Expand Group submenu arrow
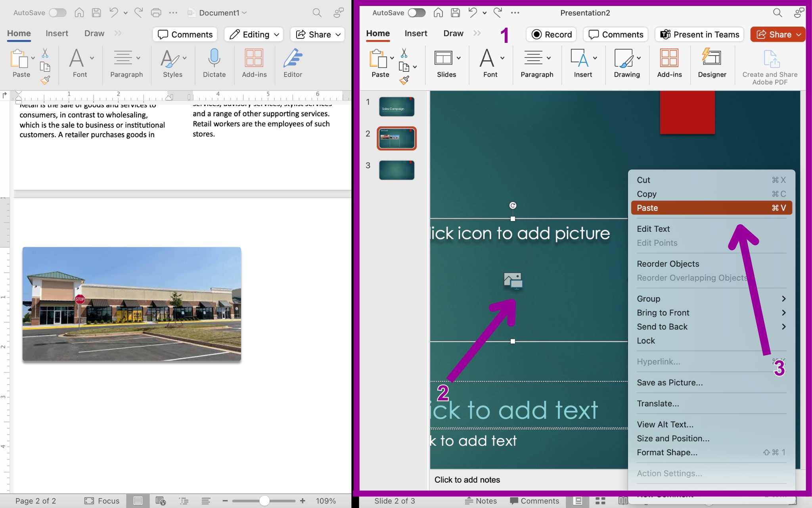This screenshot has height=508, width=812. [783, 299]
